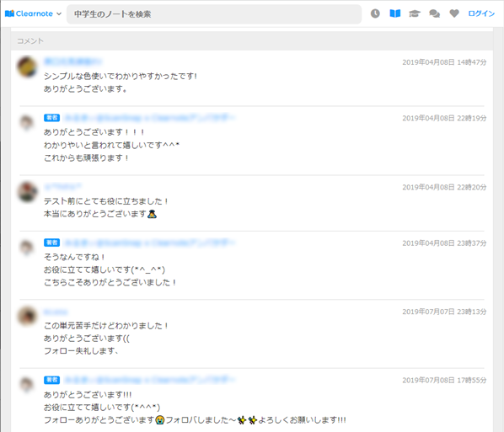The width and height of the screenshot is (504, 432).
Task: Open the heart favorites icon in header
Action: (454, 13)
